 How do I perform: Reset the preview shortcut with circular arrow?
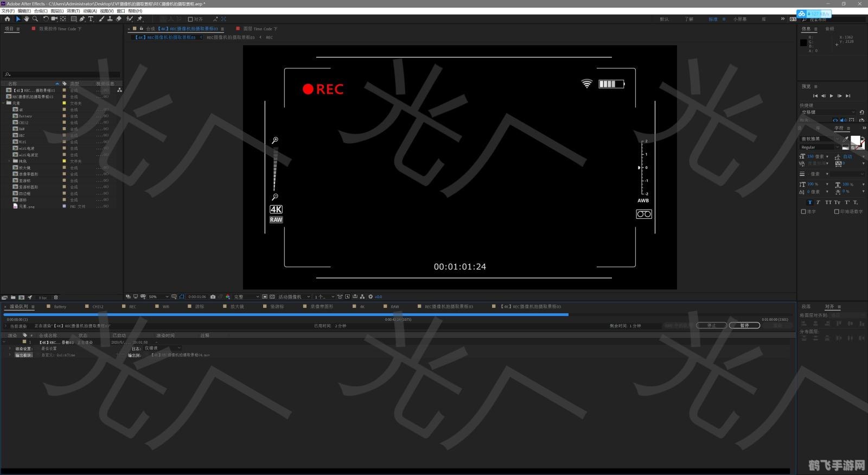(861, 112)
